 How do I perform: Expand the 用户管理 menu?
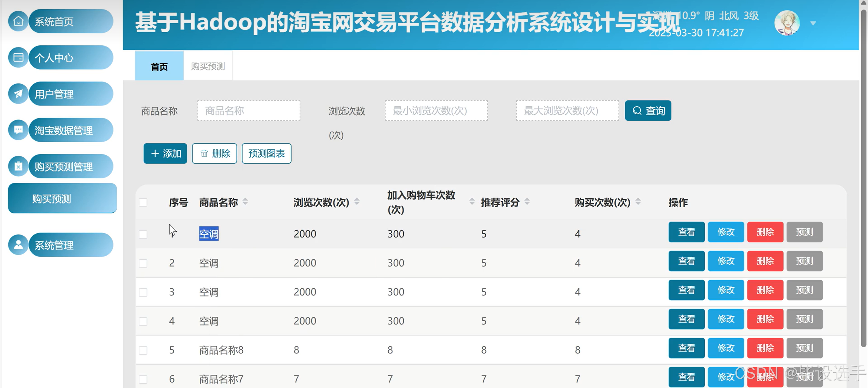point(71,94)
